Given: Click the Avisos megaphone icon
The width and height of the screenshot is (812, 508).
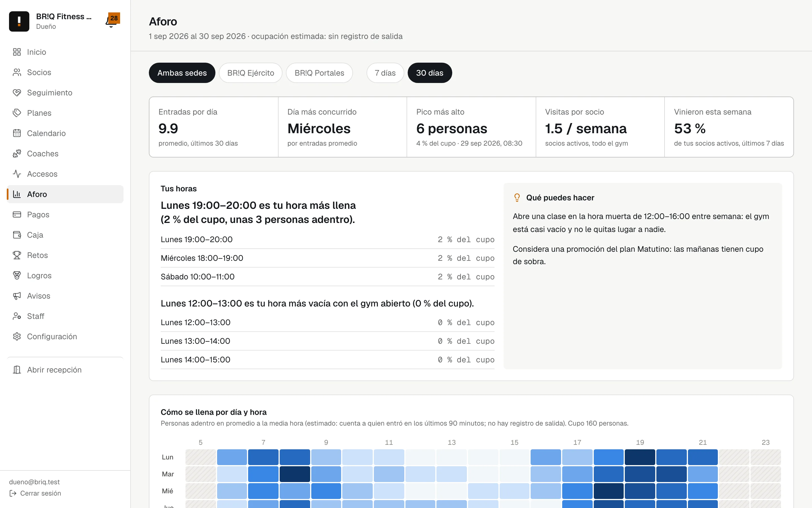Looking at the screenshot, I should tap(17, 296).
